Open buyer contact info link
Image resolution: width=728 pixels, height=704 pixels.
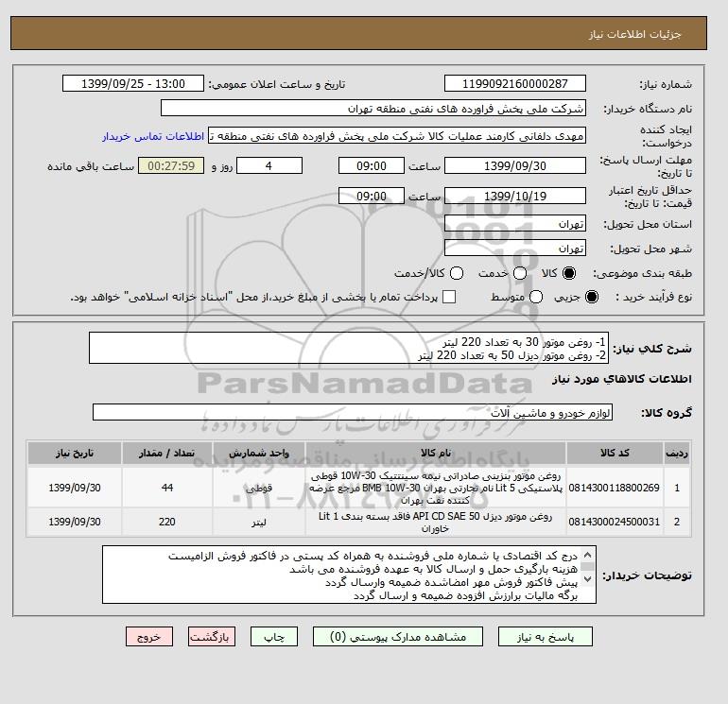click(x=153, y=136)
